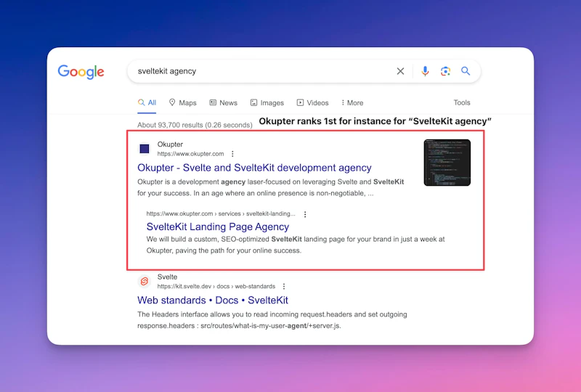The width and height of the screenshot is (581, 392).
Task: Switch to the News tab
Action: 224,102
